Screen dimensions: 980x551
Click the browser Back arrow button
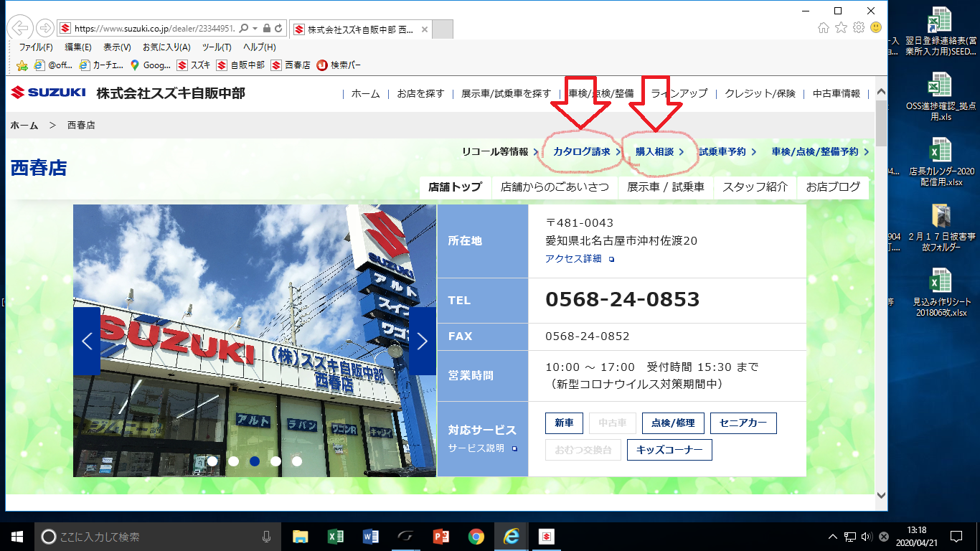pyautogui.click(x=21, y=28)
